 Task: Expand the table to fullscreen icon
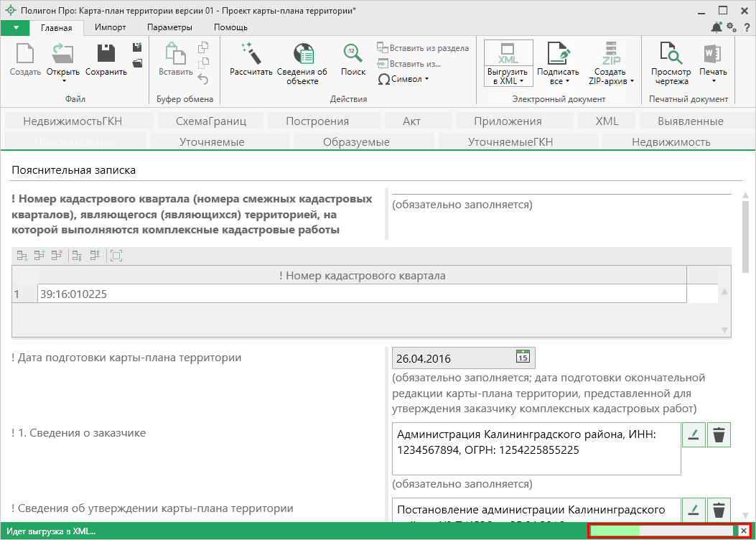click(116, 255)
